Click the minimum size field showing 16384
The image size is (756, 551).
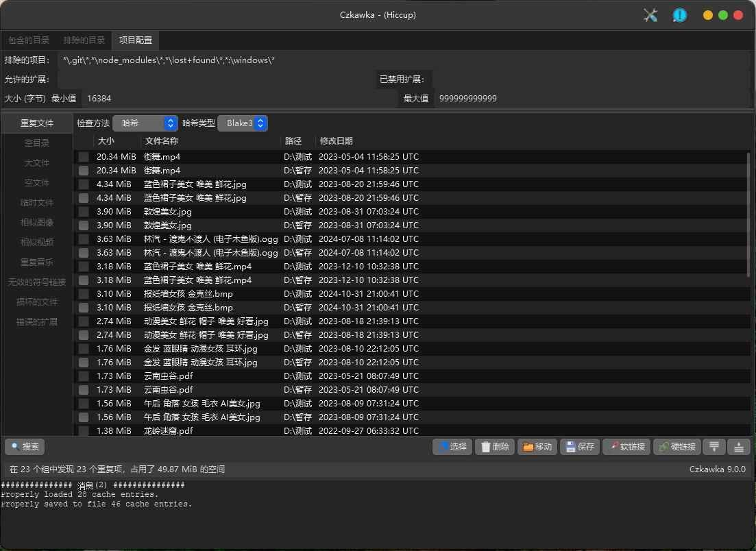pos(236,99)
